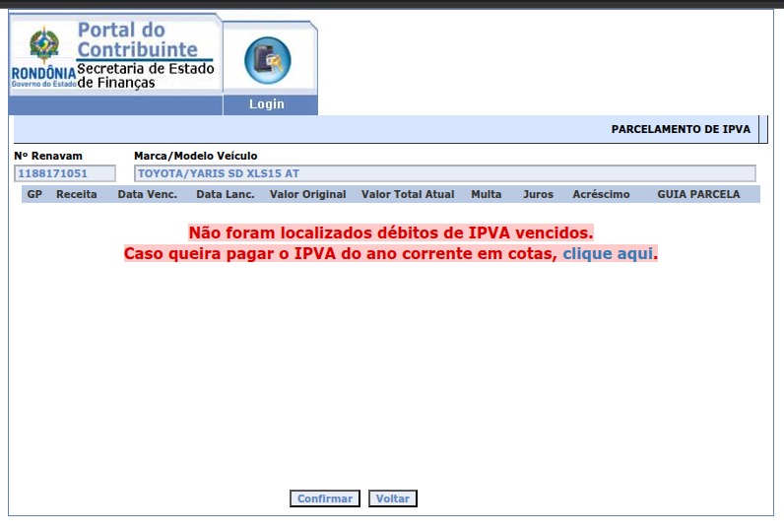Click the GUIA PARCELA column header
This screenshot has height=532, width=784.
(698, 195)
